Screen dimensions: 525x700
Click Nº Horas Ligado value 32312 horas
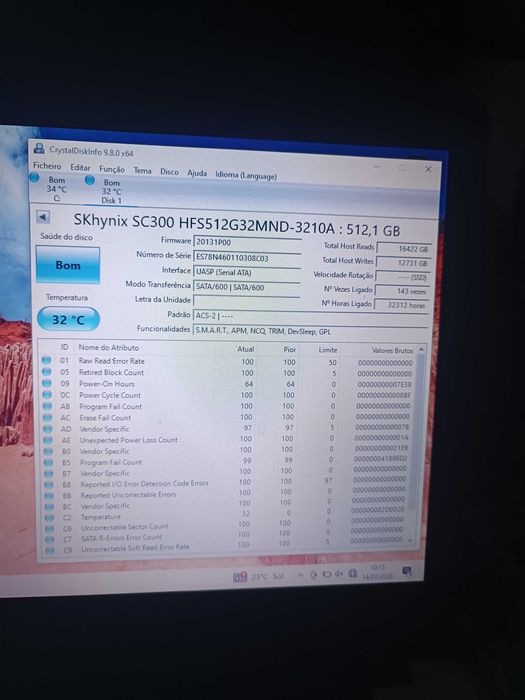(401, 305)
